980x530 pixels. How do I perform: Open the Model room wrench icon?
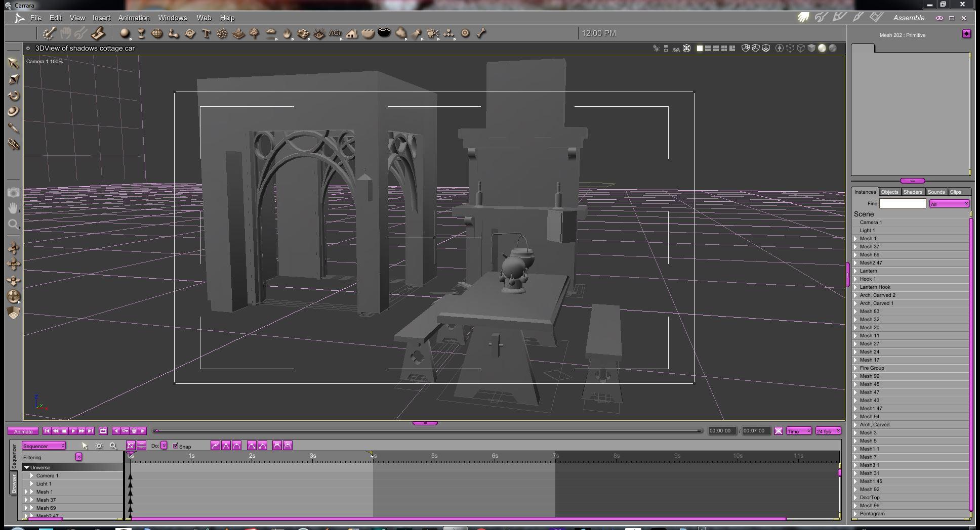821,18
